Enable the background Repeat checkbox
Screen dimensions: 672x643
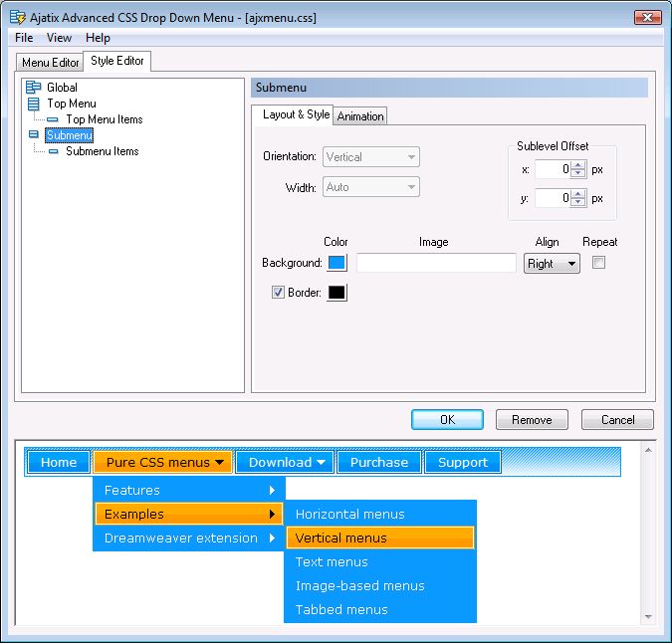(x=598, y=262)
